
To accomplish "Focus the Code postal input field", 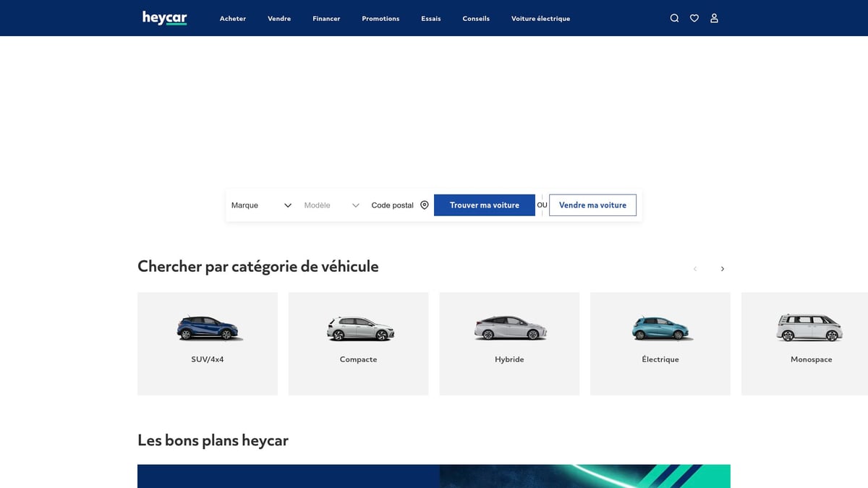I will pos(393,205).
